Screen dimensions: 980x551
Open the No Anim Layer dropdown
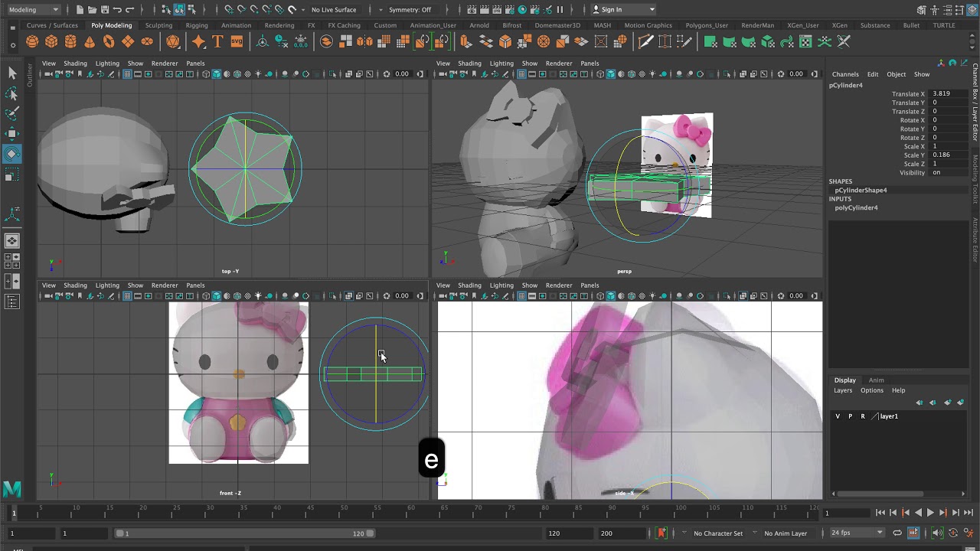[786, 533]
